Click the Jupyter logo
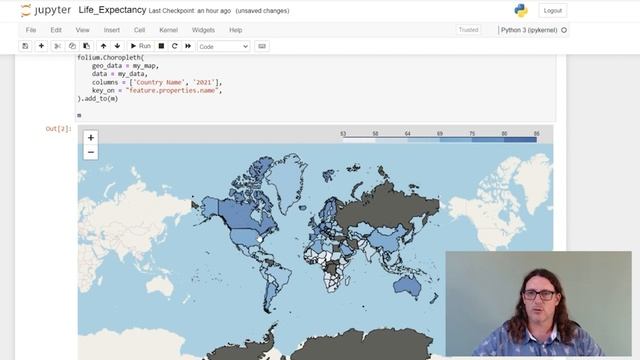The width and height of the screenshot is (640, 360). (x=46, y=11)
